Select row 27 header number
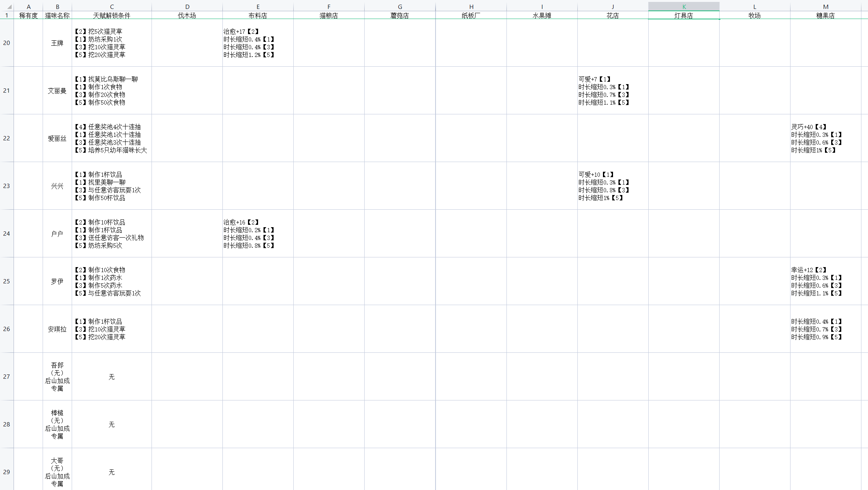Image resolution: width=868 pixels, height=490 pixels. point(7,376)
